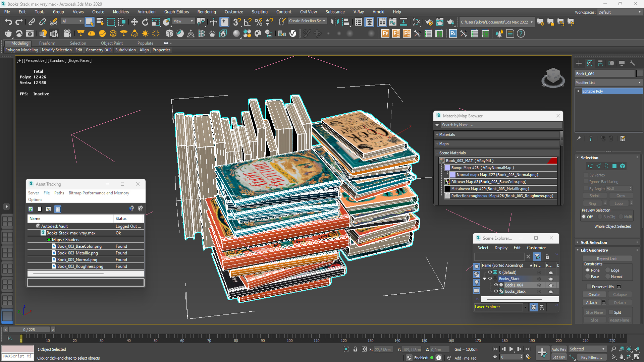Open the Utilities wrench panel icon
This screenshot has width=644, height=362.
633,63
